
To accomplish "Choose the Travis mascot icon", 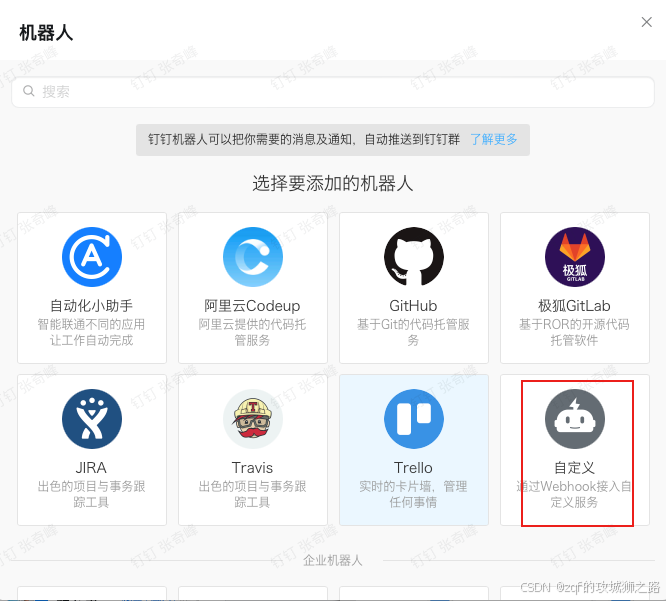I will pos(253,419).
